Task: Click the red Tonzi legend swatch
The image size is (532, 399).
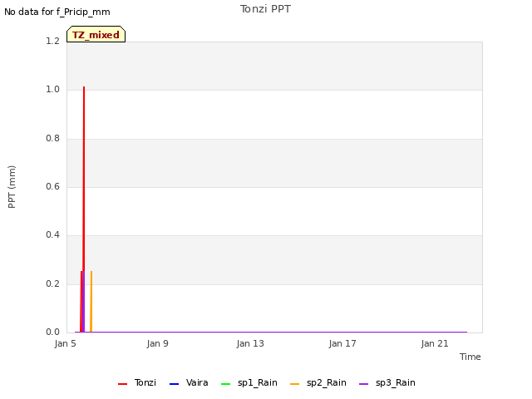Action: (x=122, y=384)
